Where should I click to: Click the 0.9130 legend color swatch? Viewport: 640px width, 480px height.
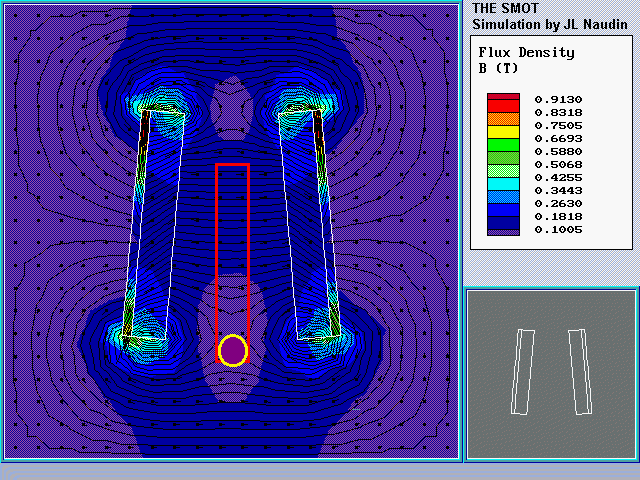tap(503, 97)
